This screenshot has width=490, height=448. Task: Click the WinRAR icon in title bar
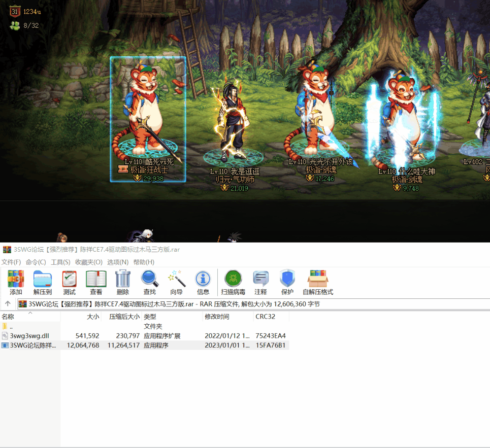[7, 250]
